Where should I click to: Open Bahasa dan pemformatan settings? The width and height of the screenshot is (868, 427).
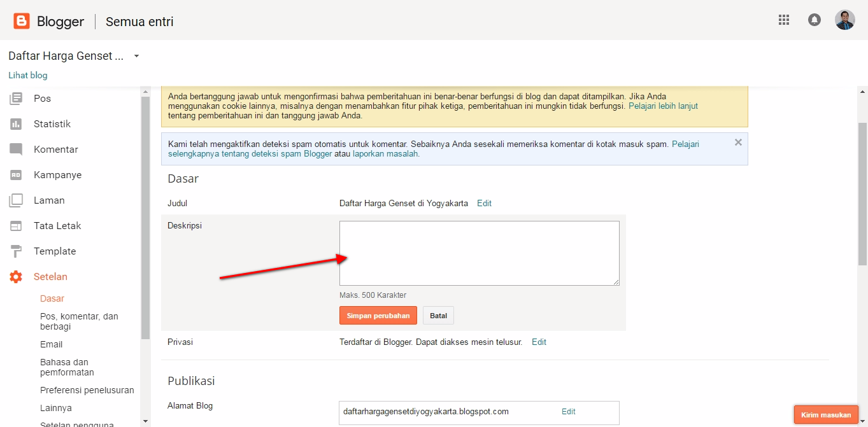coord(67,367)
